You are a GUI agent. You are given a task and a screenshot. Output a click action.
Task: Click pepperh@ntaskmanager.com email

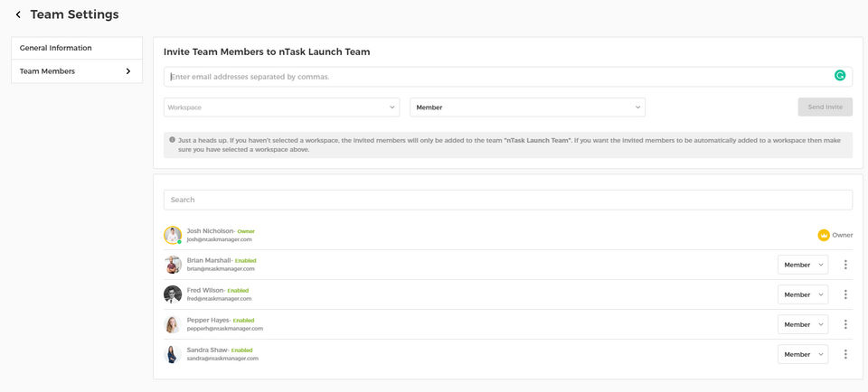225,329
